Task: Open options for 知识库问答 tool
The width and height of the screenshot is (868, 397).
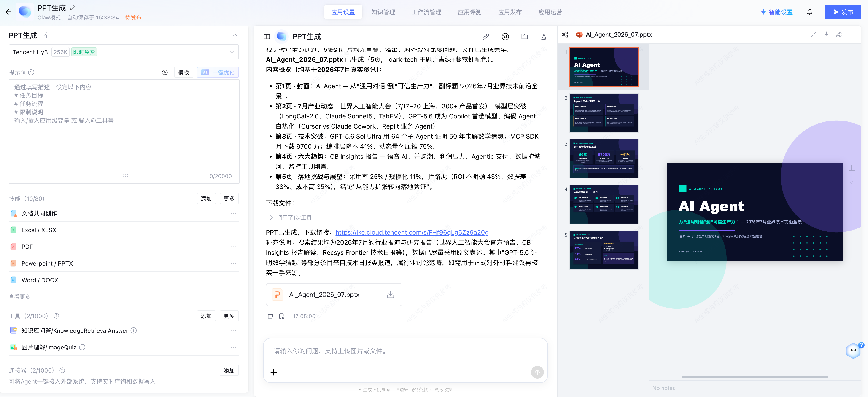Action: coord(234,331)
